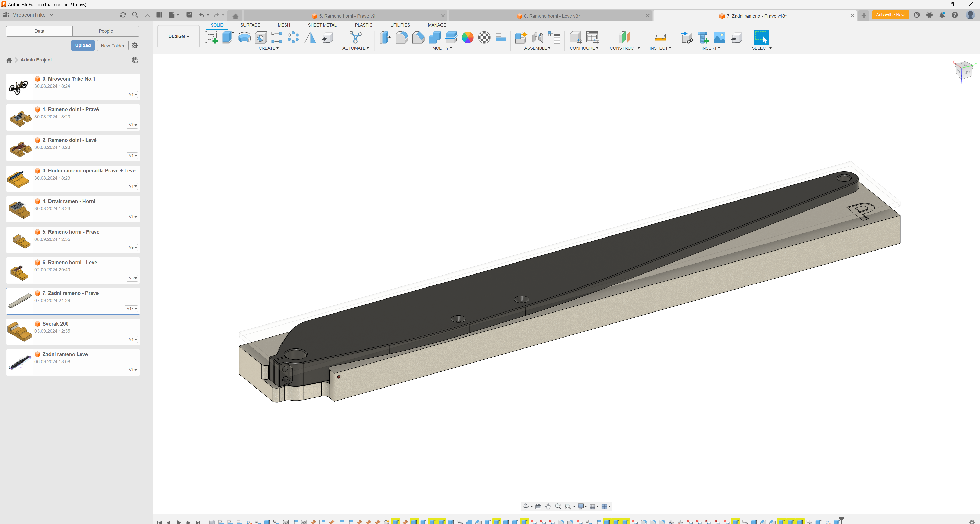Click the Insert Canvas image icon
The height and width of the screenshot is (524, 980).
click(719, 37)
